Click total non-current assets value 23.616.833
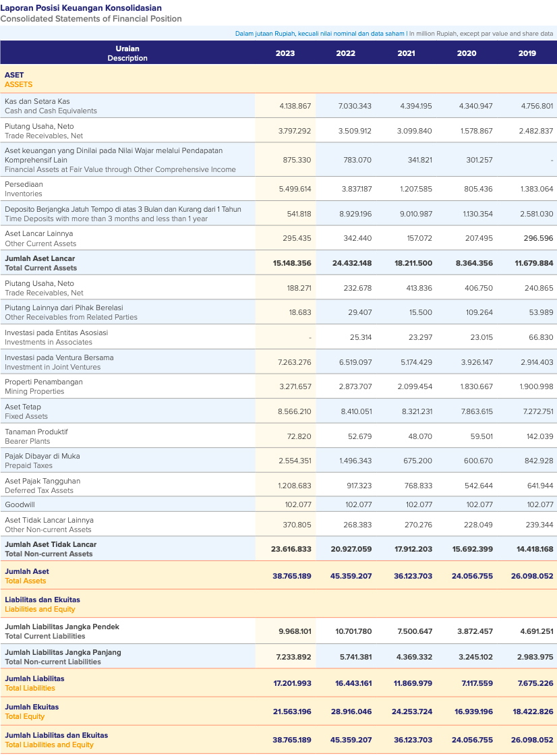557x756 pixels. coord(291,549)
